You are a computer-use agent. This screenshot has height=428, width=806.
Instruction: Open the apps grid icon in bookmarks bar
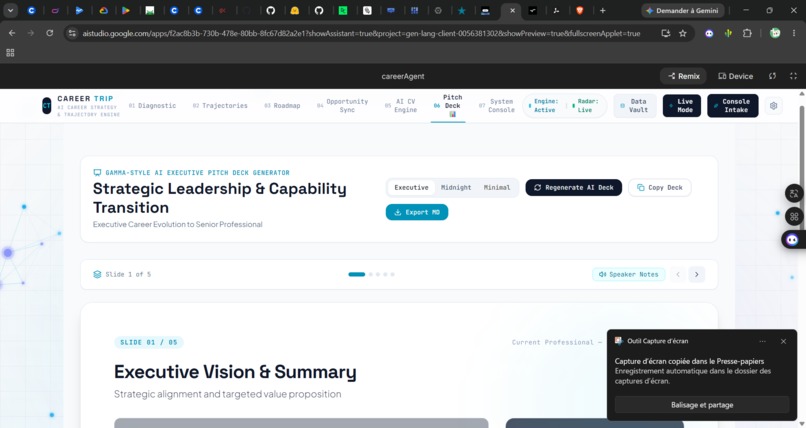[10, 53]
